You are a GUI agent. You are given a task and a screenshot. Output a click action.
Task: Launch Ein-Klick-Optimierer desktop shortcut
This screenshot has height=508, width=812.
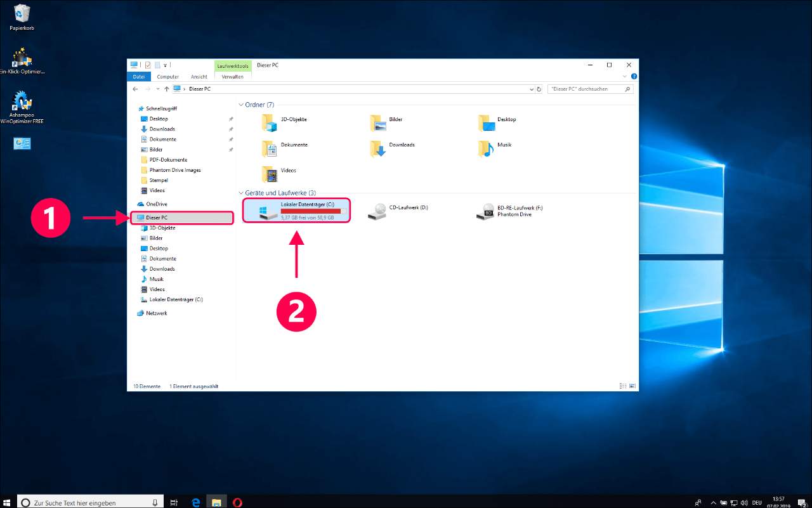coord(22,61)
